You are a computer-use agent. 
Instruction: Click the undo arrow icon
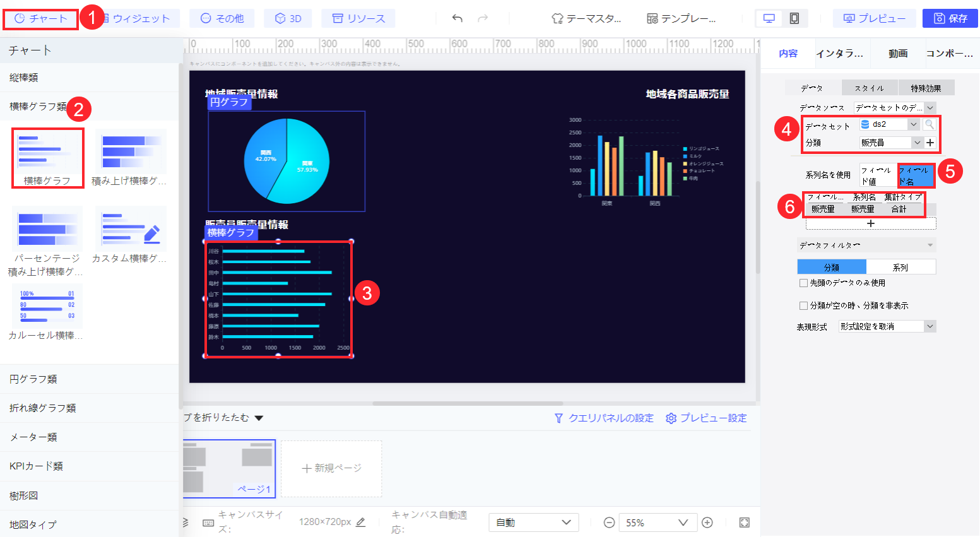pyautogui.click(x=458, y=18)
